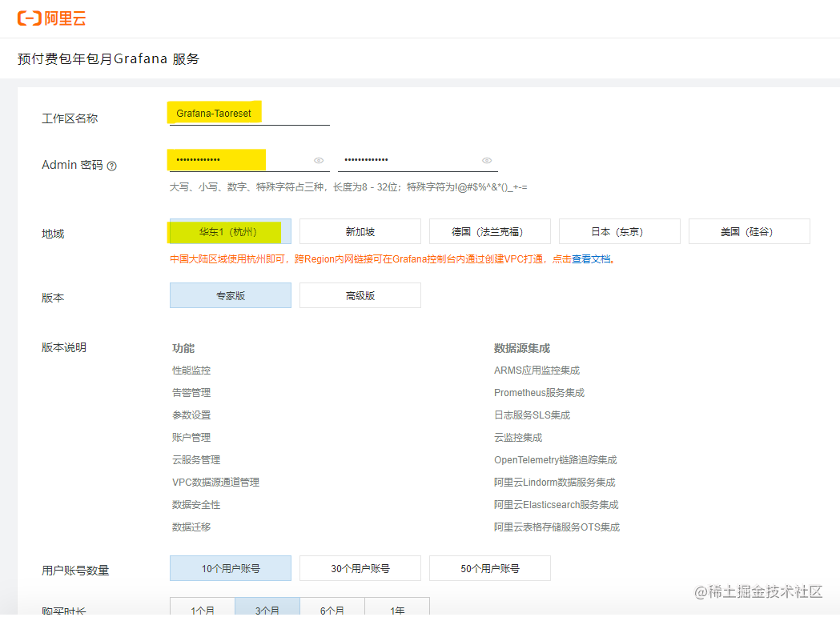The image size is (840, 617).
Task: Click the 阿里云Elasticsearch服务集成 text
Action: click(556, 505)
